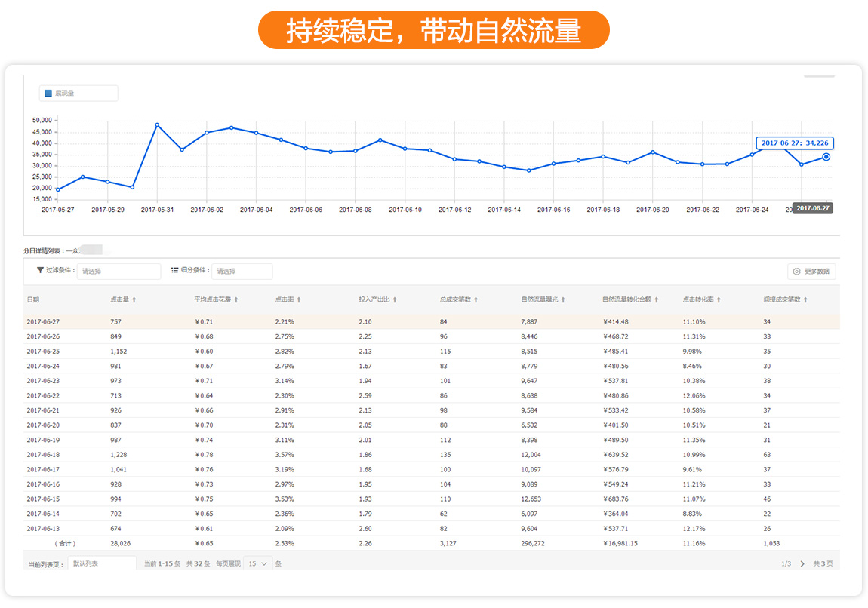Click 6,532 exposure in 2017-06-20 row
Screen dimensions: 868x608
click(x=529, y=425)
